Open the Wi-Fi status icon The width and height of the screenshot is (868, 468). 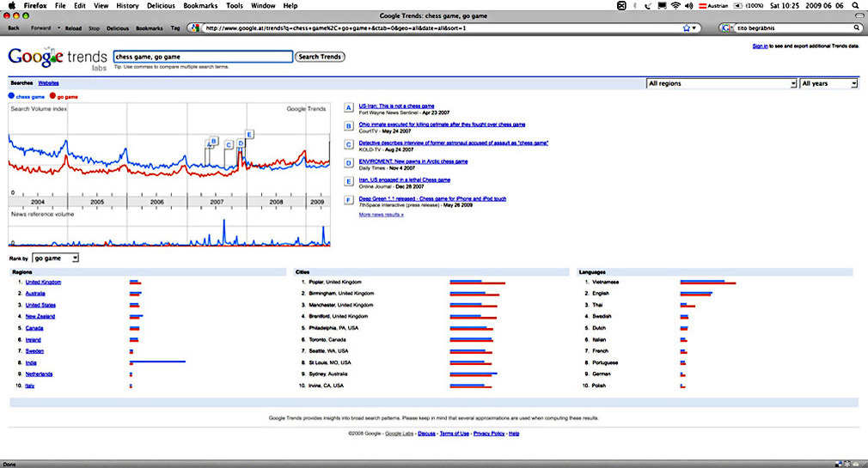(x=675, y=5)
